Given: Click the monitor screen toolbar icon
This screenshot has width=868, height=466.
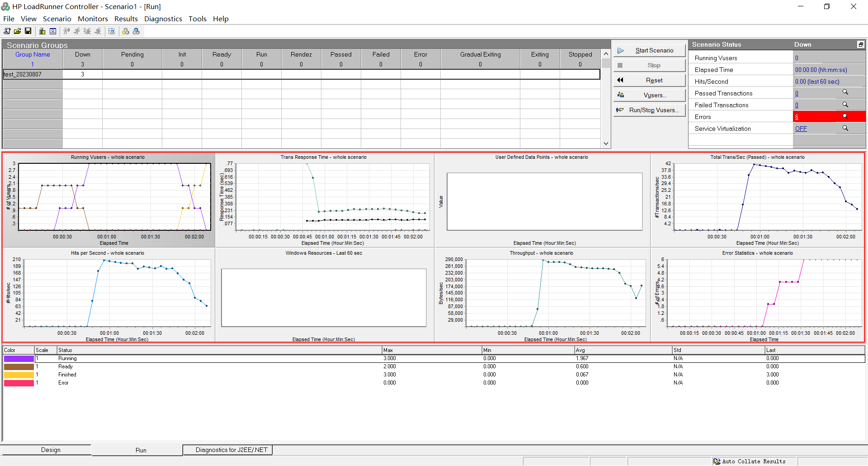Looking at the screenshot, I should click(53, 31).
